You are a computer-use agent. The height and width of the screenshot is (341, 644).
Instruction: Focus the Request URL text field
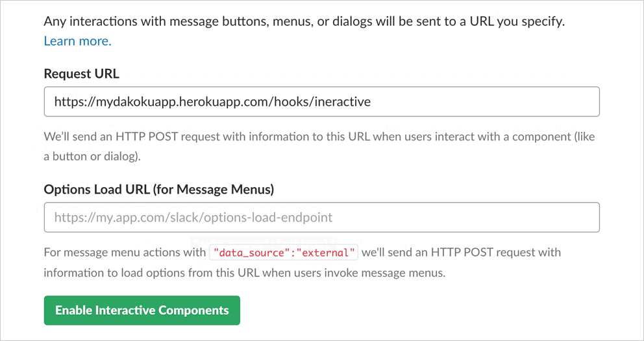click(x=321, y=102)
